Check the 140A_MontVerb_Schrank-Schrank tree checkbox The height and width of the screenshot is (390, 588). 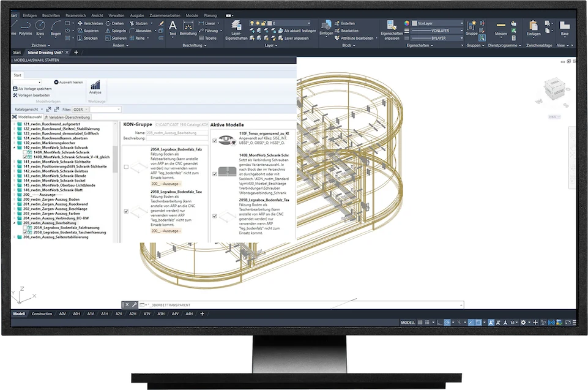point(26,152)
